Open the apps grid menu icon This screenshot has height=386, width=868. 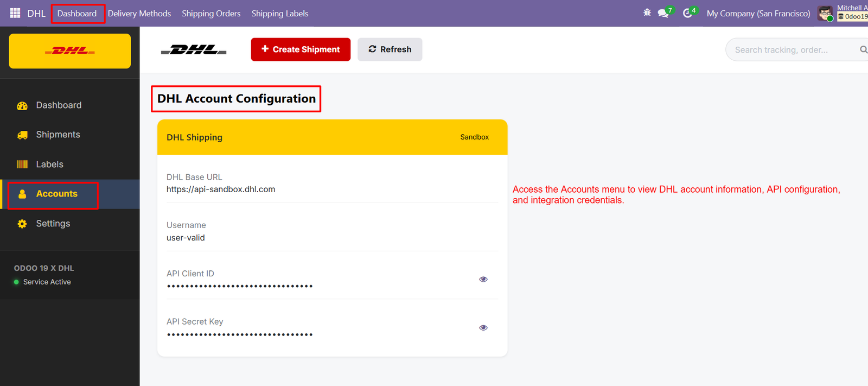(15, 13)
